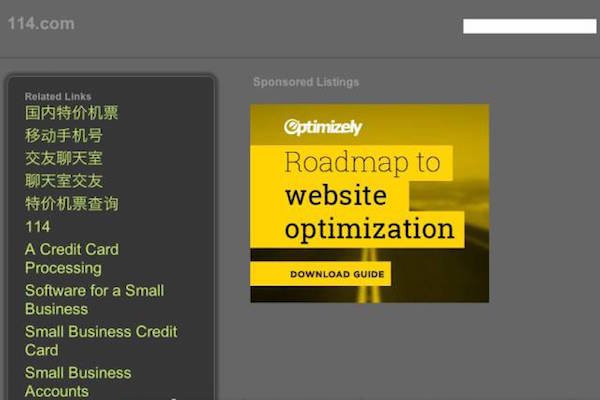Open Small Business Credit Card link
The image size is (600, 400).
(x=101, y=341)
